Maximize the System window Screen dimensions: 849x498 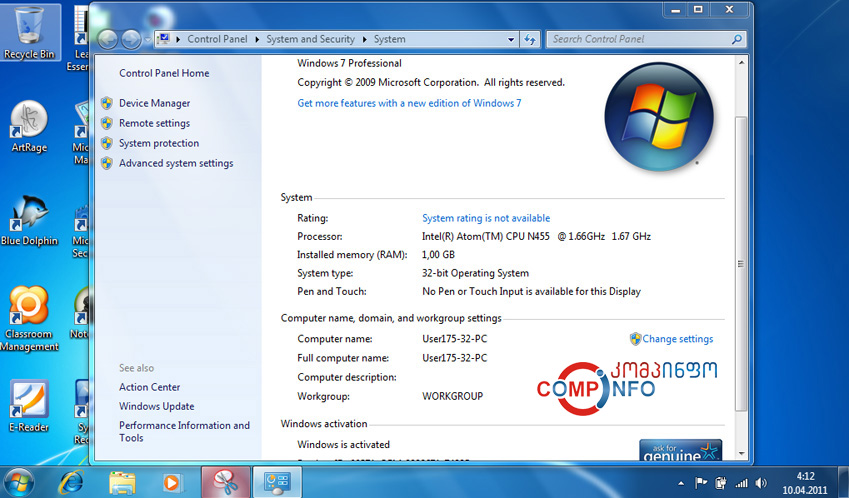698,10
